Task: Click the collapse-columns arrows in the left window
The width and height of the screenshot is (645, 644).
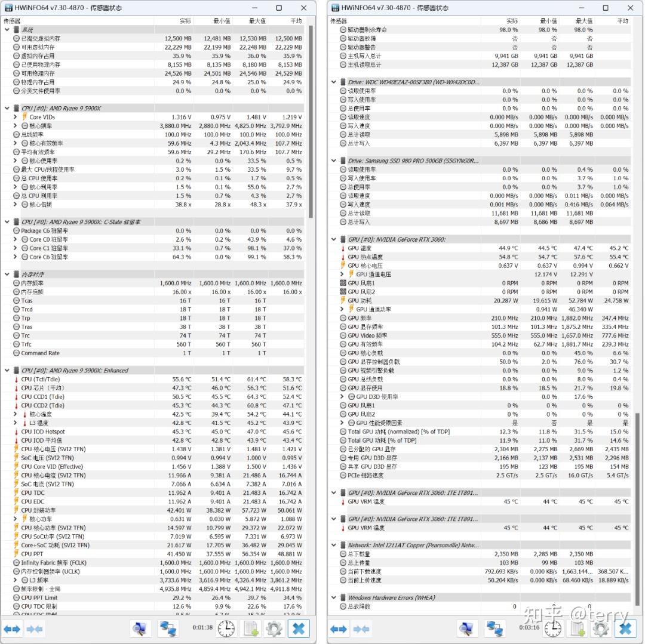Action: [x=34, y=629]
